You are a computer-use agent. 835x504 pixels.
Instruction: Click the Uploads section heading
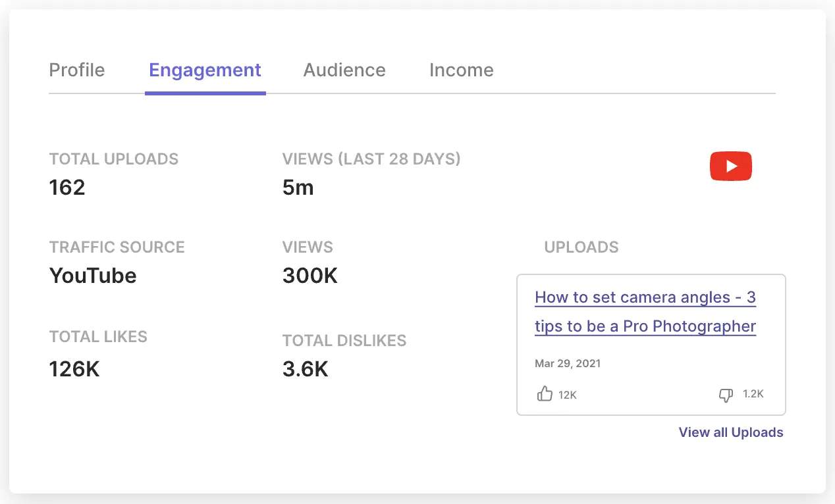[x=581, y=247]
